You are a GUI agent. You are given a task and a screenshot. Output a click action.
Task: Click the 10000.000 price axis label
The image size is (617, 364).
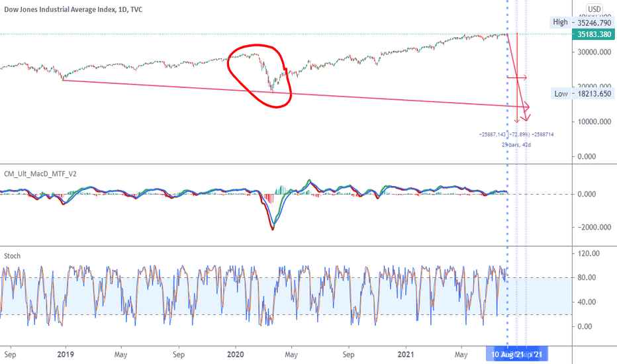(x=594, y=122)
